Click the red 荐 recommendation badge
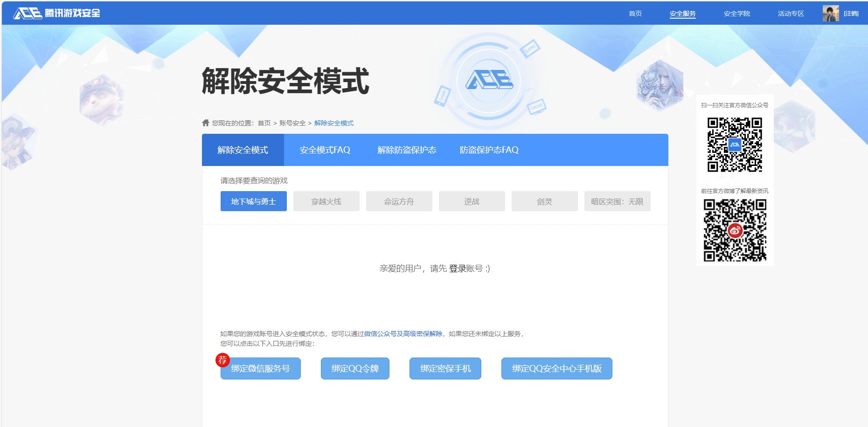The width and height of the screenshot is (868, 427). 223,359
